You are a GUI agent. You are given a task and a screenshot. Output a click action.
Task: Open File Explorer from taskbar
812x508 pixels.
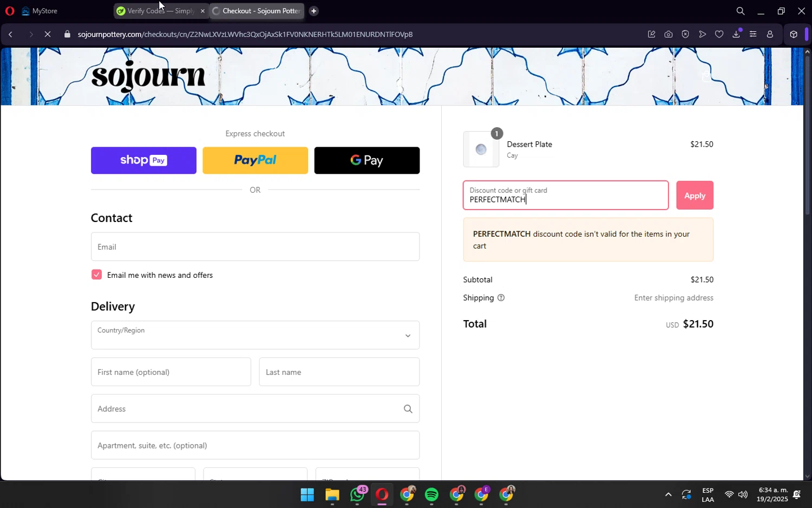tap(332, 495)
